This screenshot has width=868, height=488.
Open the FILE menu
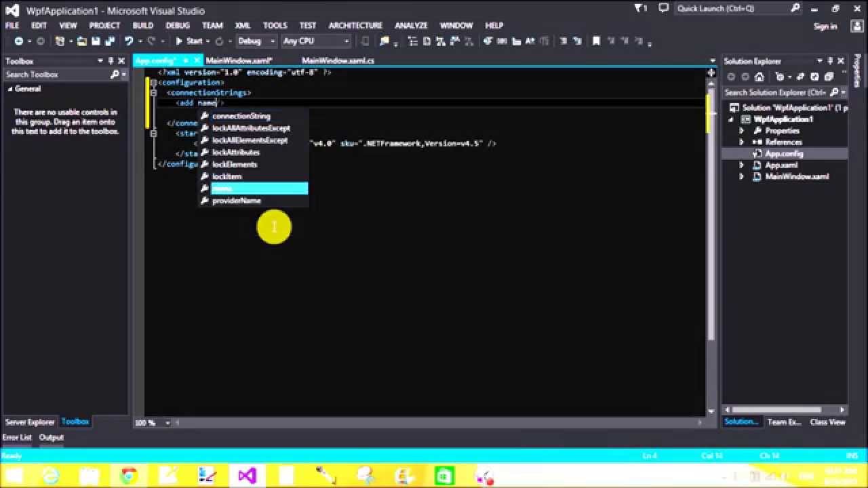(12, 25)
